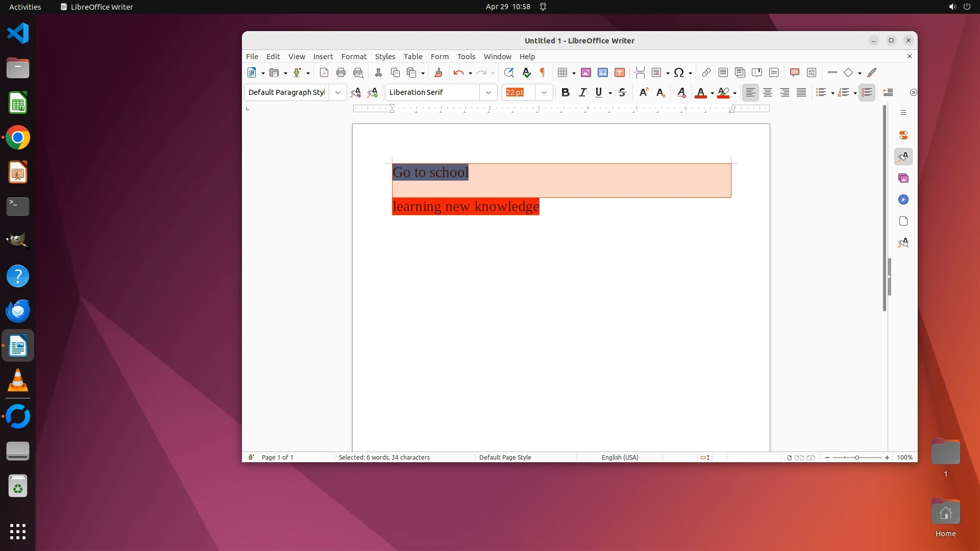Screen dimensions: 980x551
Task: Open the sidebar Navigator panel
Action: tap(903, 199)
